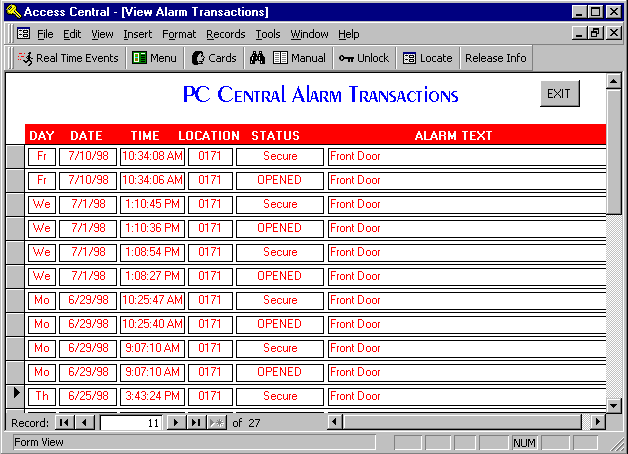The width and height of the screenshot is (628, 454).
Task: Open the Manual toolbar button
Action: (300, 58)
